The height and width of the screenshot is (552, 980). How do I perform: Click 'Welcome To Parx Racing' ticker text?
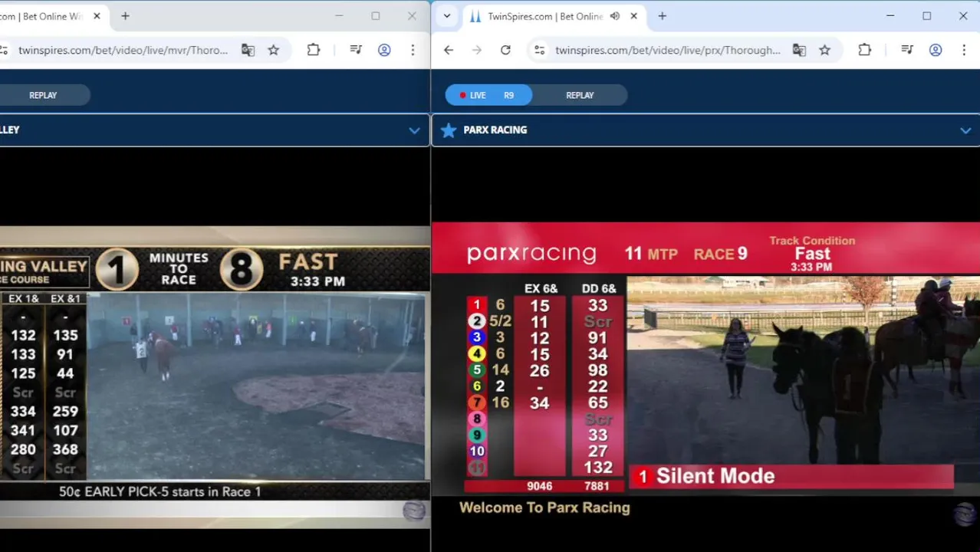coord(544,508)
